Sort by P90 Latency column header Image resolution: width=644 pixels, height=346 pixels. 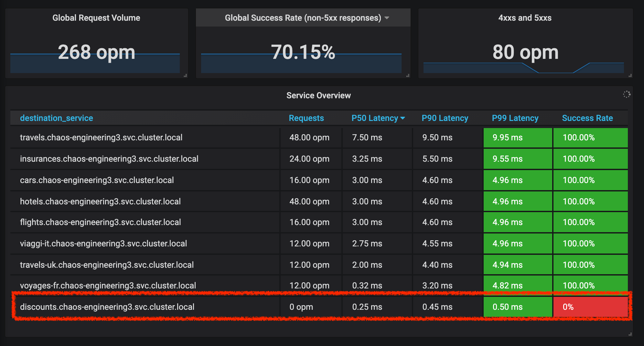coord(445,118)
